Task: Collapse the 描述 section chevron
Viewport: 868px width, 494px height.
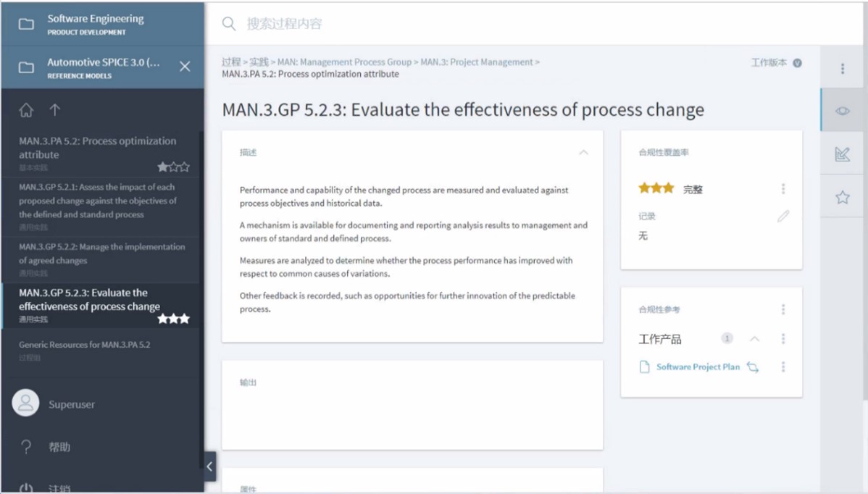Action: click(583, 152)
